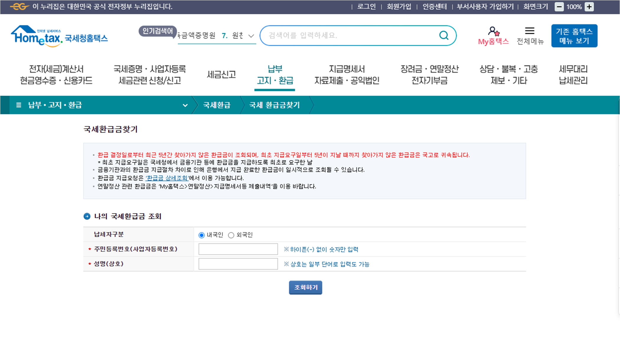Decrease screen size with minus icon
620x364 pixels.
(x=559, y=6)
